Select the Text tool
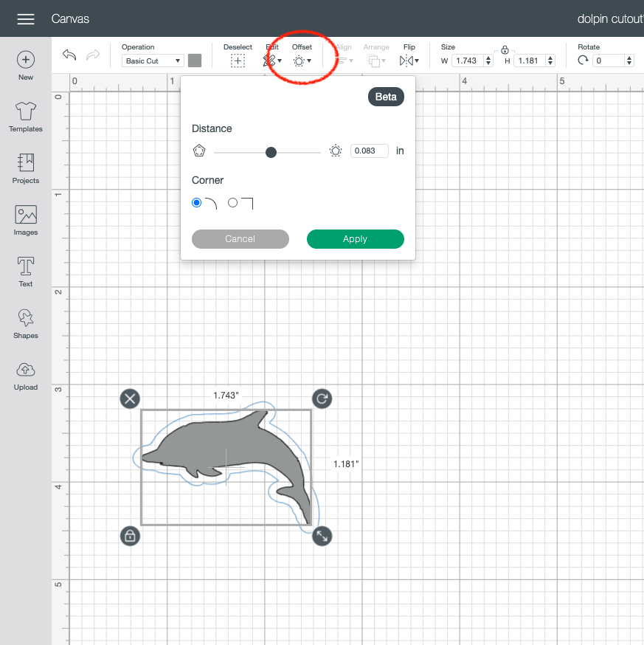 click(26, 272)
